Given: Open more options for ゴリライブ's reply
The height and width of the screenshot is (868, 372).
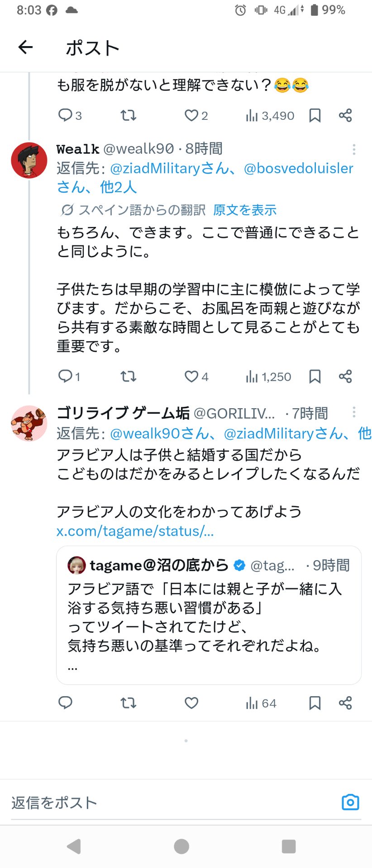Looking at the screenshot, I should point(354,412).
